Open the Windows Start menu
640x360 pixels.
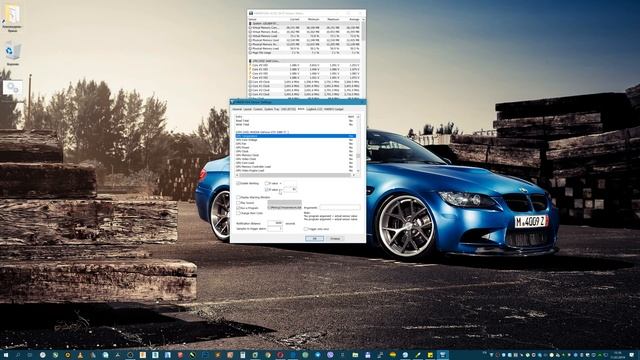(x=6, y=355)
